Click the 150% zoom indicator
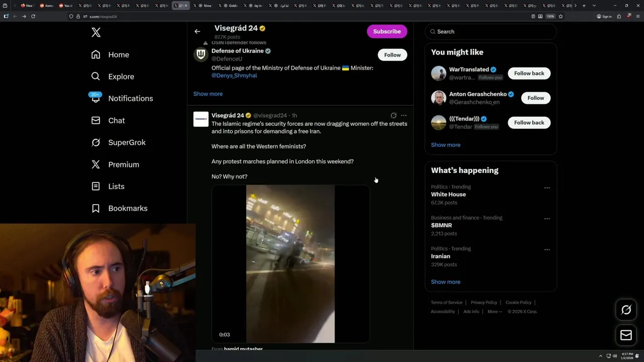 [550, 17]
